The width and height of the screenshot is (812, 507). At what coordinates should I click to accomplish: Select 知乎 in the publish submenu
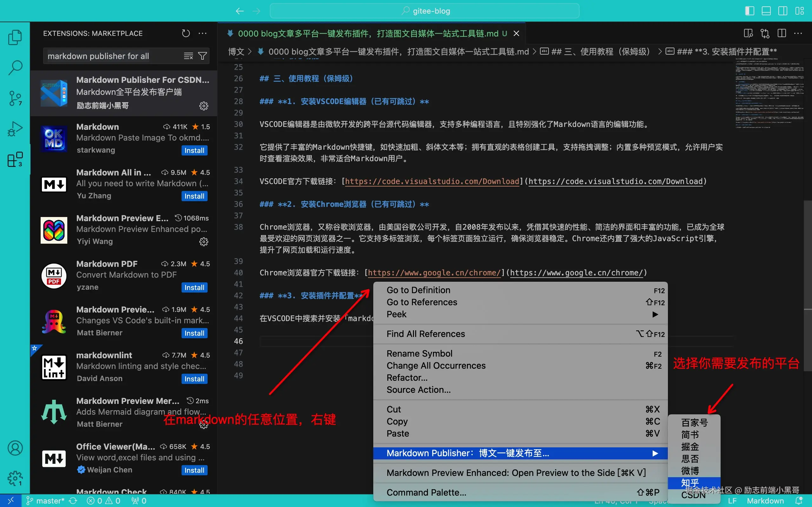pos(690,483)
